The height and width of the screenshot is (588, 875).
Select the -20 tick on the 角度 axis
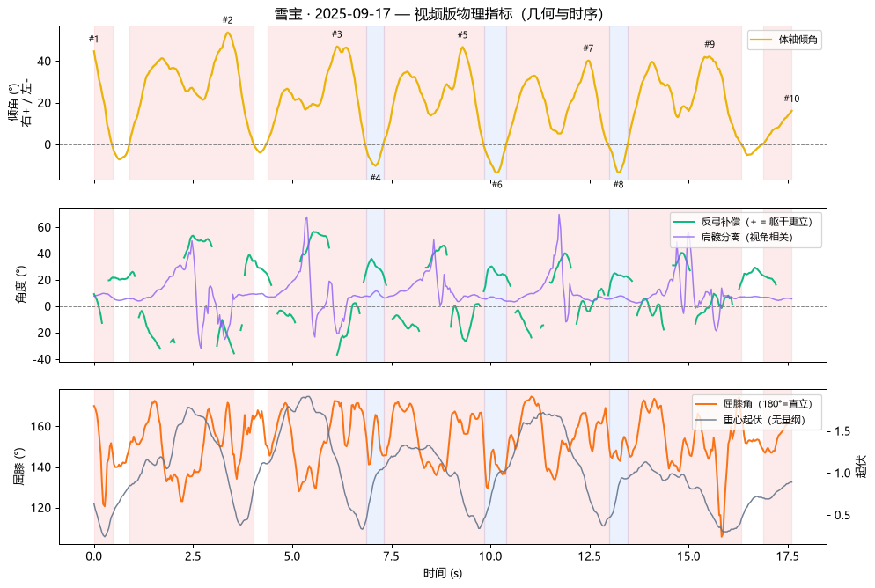(41, 333)
